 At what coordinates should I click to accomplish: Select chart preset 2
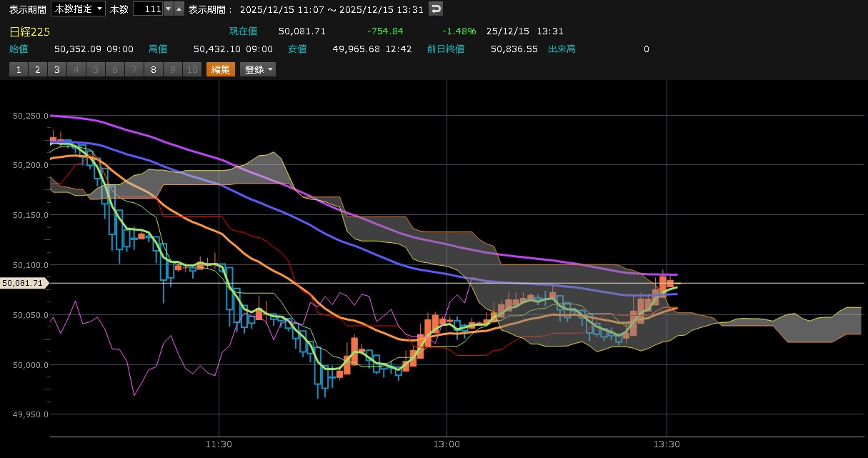click(x=37, y=69)
